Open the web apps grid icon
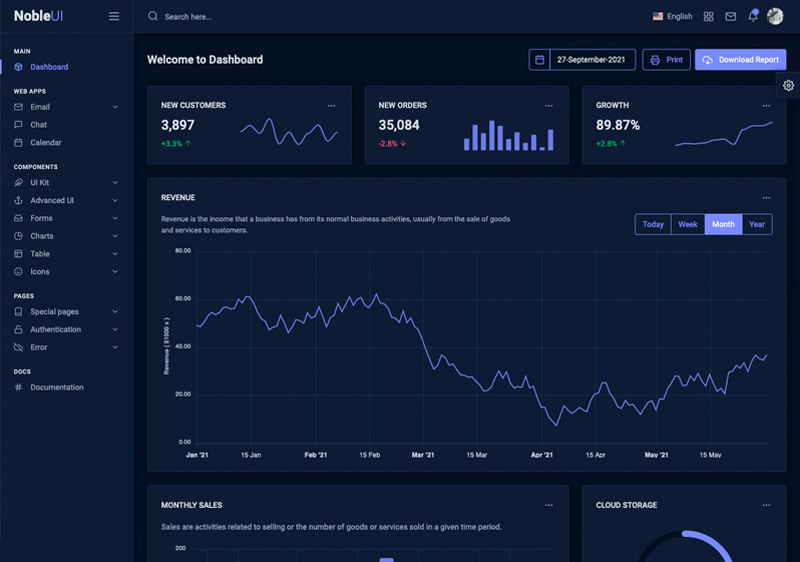The width and height of the screenshot is (800, 562). [709, 16]
